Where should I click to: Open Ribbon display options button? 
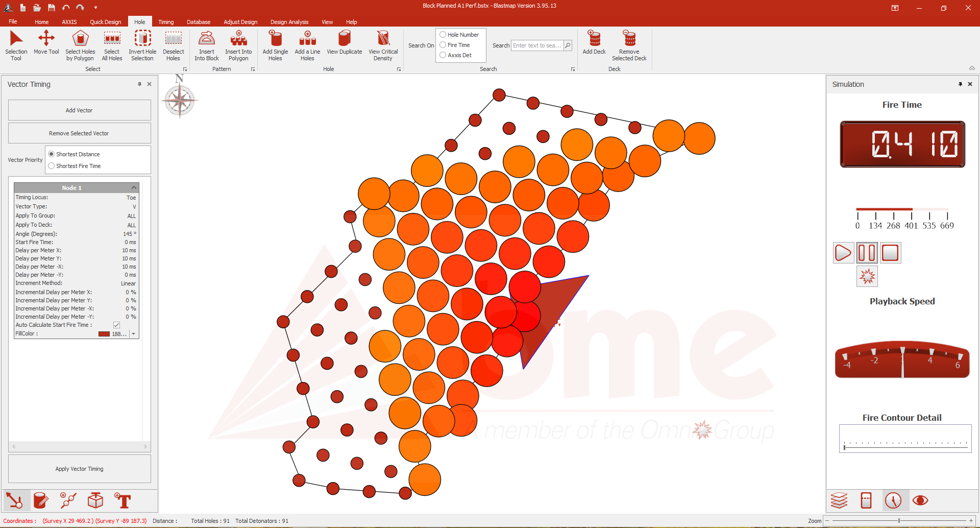(x=895, y=8)
